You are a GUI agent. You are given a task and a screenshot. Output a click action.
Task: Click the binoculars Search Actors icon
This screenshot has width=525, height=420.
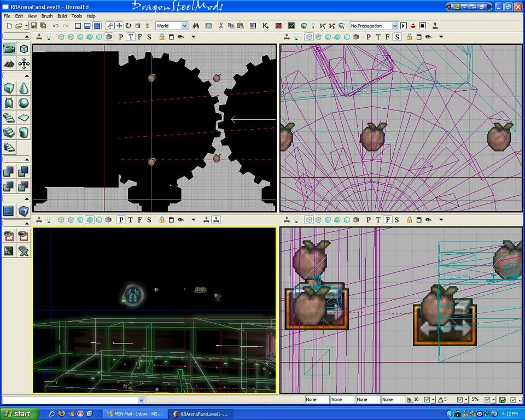tap(195, 26)
